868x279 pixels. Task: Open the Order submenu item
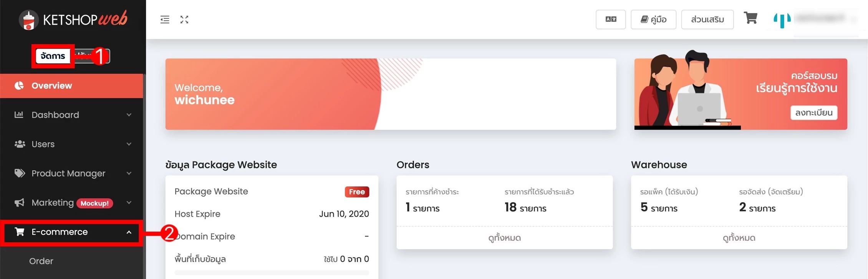tap(41, 261)
